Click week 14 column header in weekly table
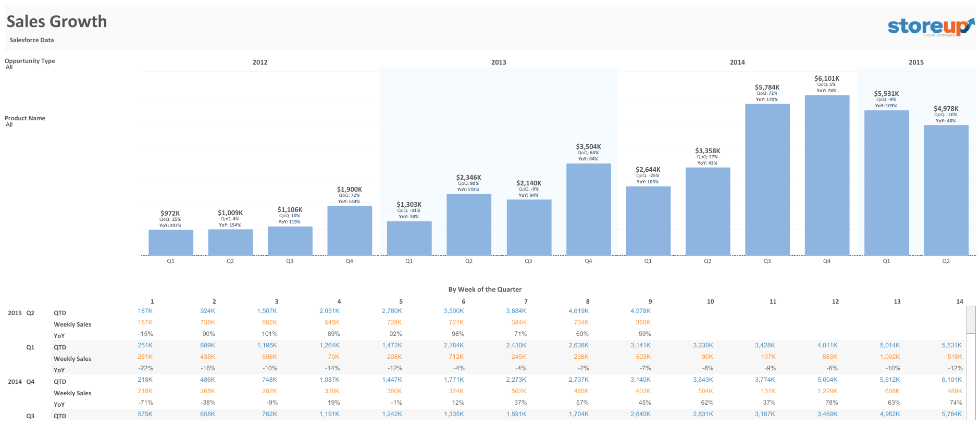980x426 pixels. click(x=960, y=302)
